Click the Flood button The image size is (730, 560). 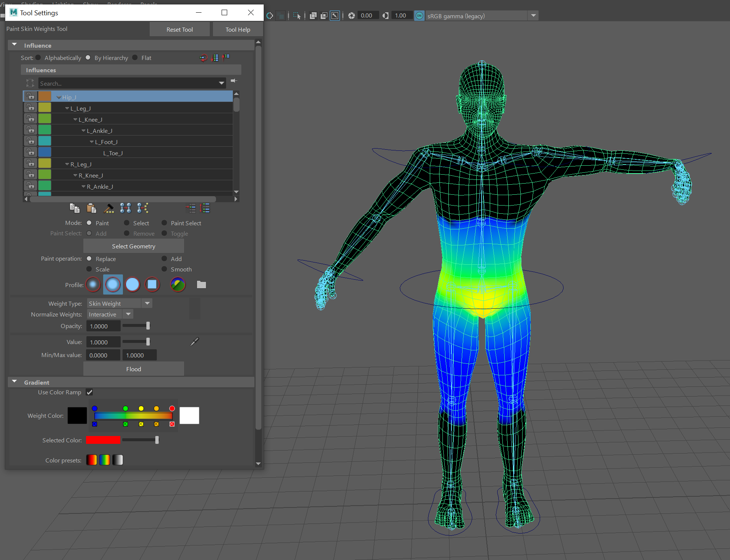click(133, 369)
